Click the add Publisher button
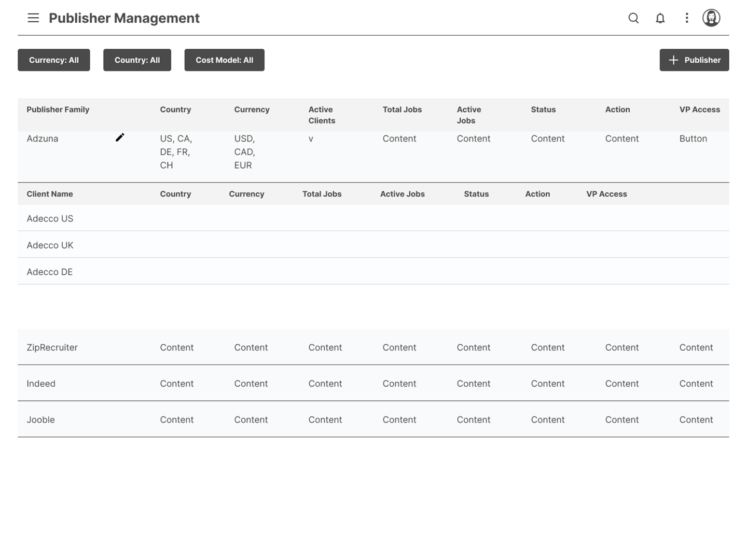Screen dimensions: 747x560 (x=694, y=60)
